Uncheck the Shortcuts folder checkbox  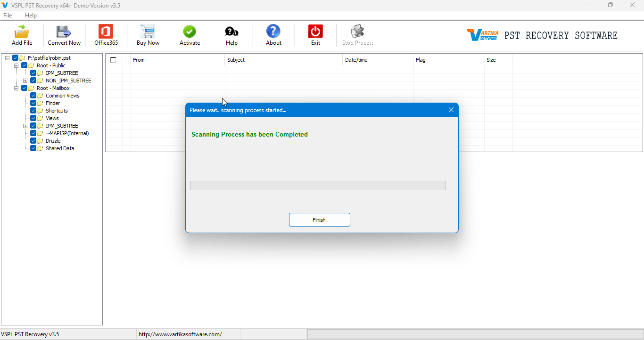point(33,111)
